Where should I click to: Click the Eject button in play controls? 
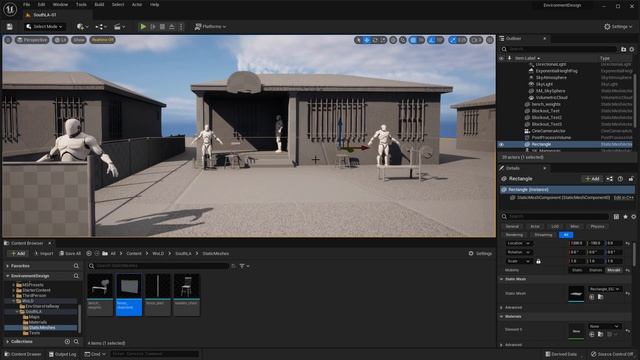172,27
